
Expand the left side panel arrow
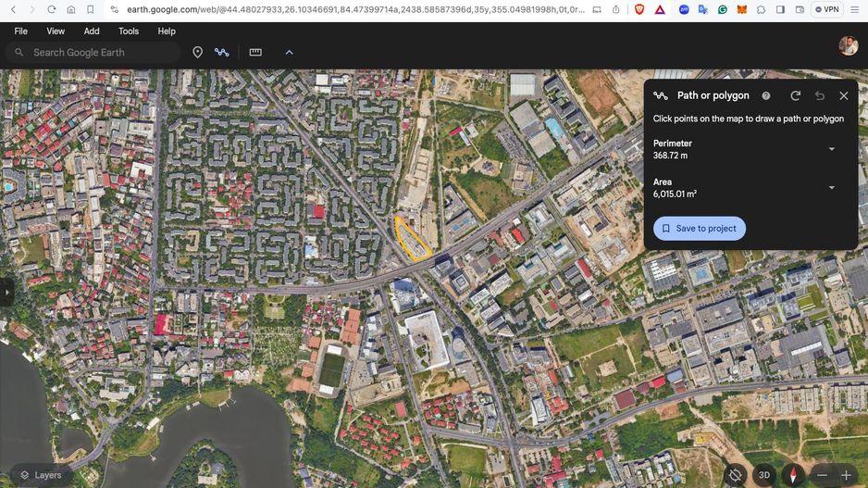6,293
